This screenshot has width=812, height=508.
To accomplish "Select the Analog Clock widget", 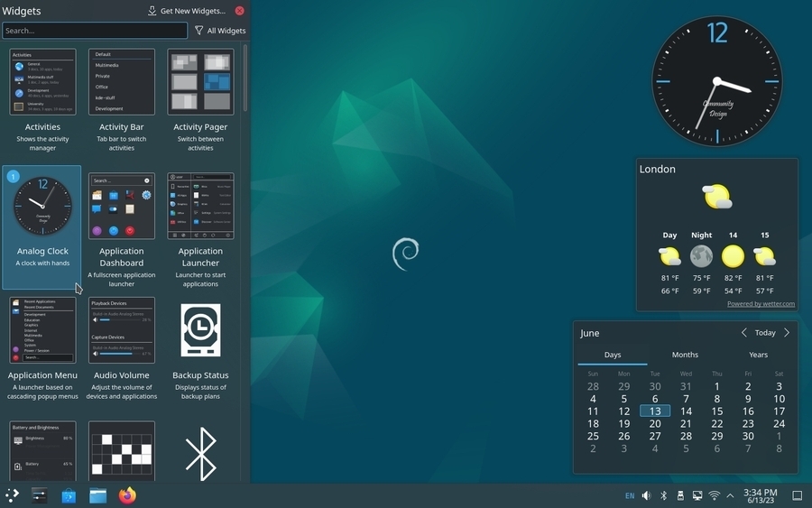I will coord(42,226).
